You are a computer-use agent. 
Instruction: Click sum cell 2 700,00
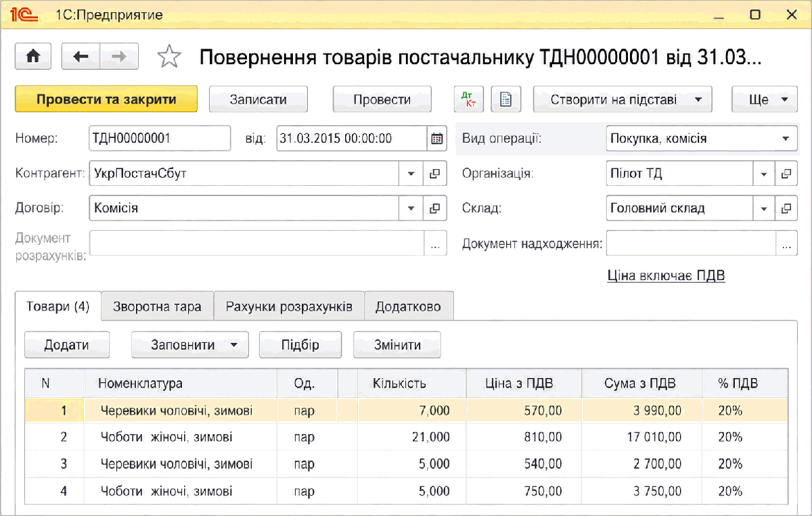coord(641,465)
